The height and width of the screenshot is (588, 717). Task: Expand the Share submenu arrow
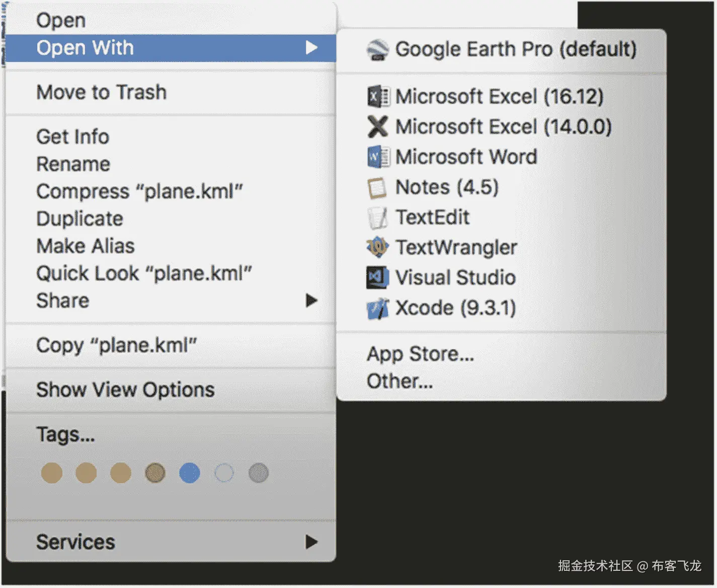tap(311, 301)
